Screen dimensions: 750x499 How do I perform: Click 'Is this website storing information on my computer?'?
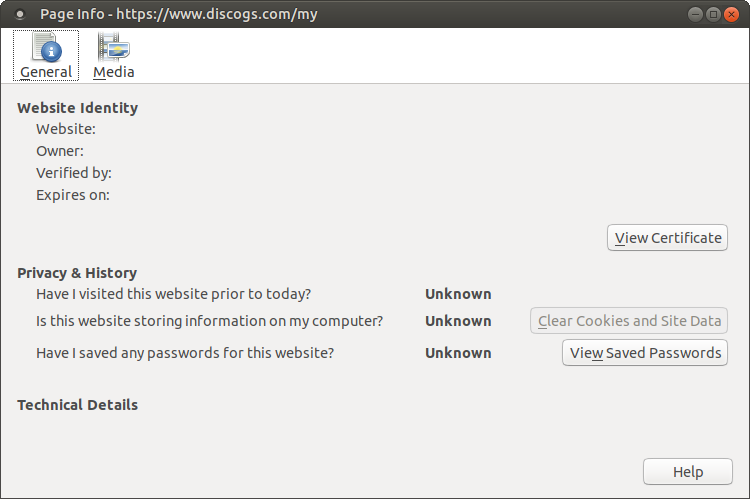(x=210, y=321)
